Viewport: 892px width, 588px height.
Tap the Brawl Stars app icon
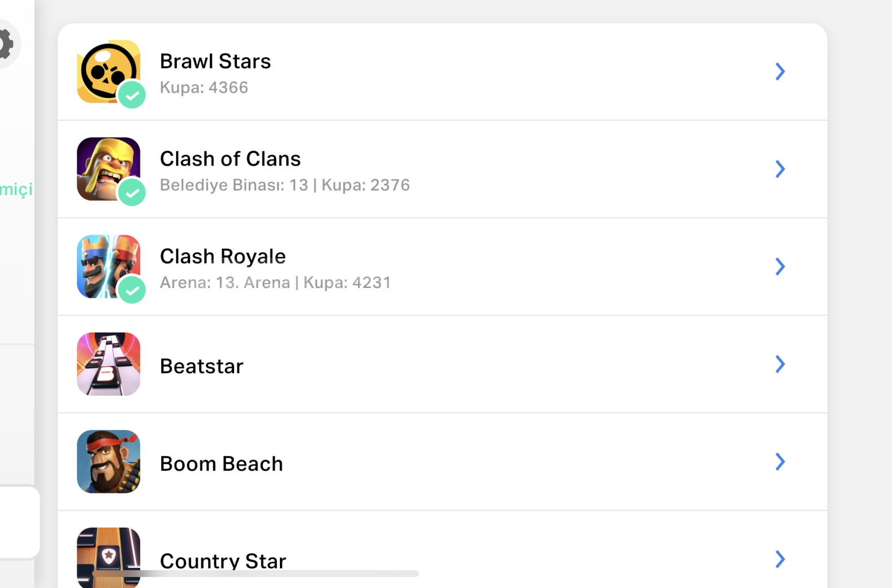click(x=108, y=71)
